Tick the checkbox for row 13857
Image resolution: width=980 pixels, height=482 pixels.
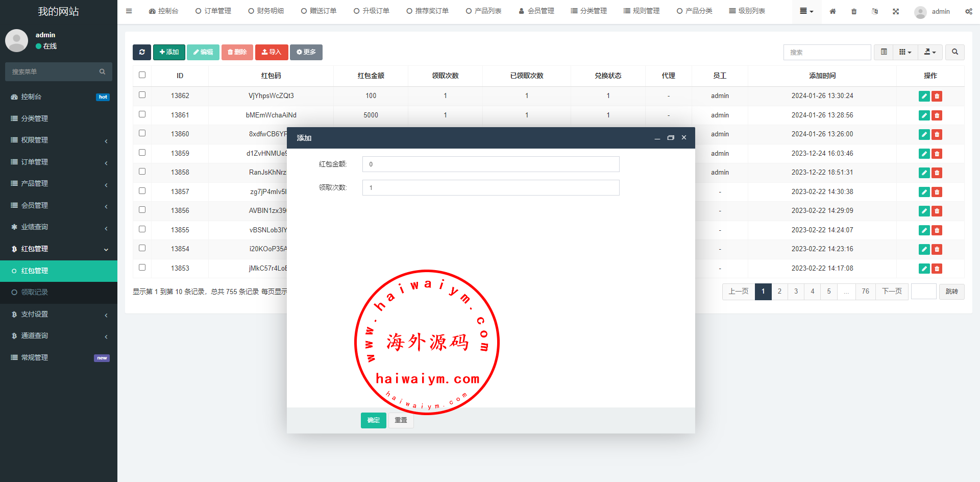click(x=142, y=191)
